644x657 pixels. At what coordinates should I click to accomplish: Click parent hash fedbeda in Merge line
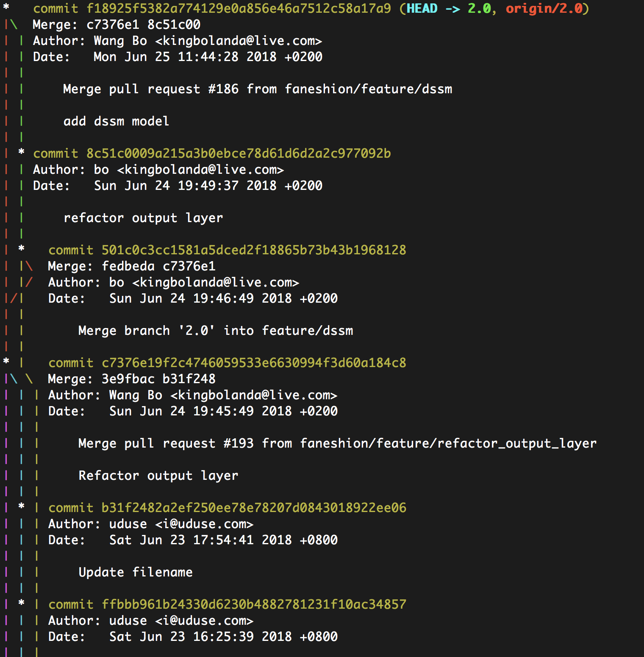pyautogui.click(x=128, y=266)
